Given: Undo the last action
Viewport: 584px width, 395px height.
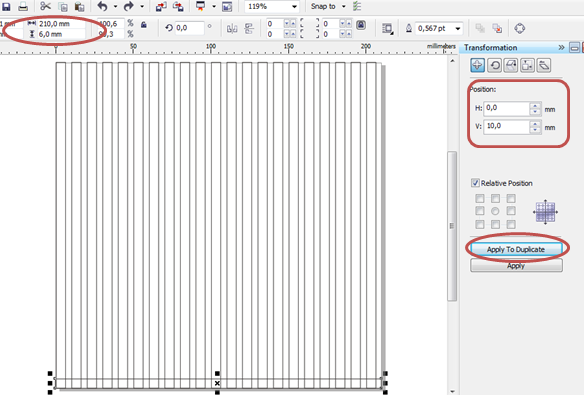Looking at the screenshot, I should pos(102,6).
